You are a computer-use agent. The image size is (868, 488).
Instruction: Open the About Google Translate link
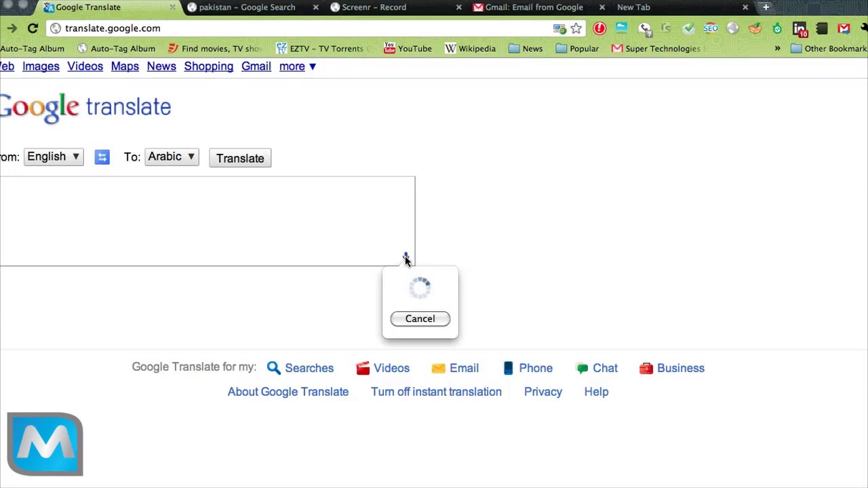288,392
